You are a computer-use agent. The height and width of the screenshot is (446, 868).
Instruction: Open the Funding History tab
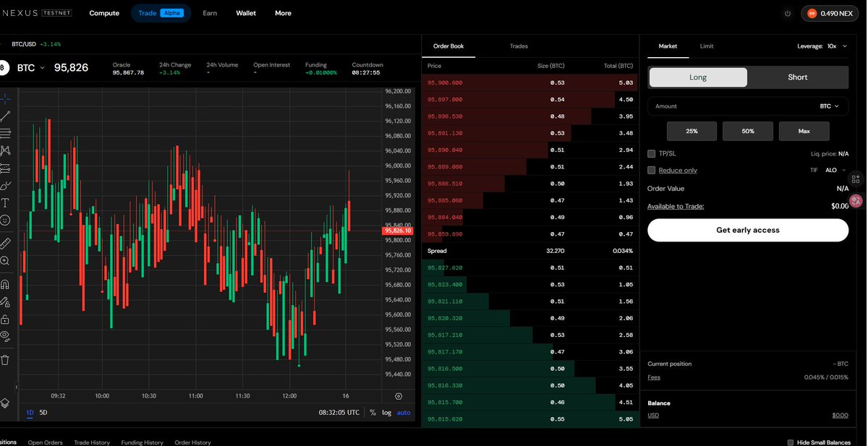pos(142,442)
